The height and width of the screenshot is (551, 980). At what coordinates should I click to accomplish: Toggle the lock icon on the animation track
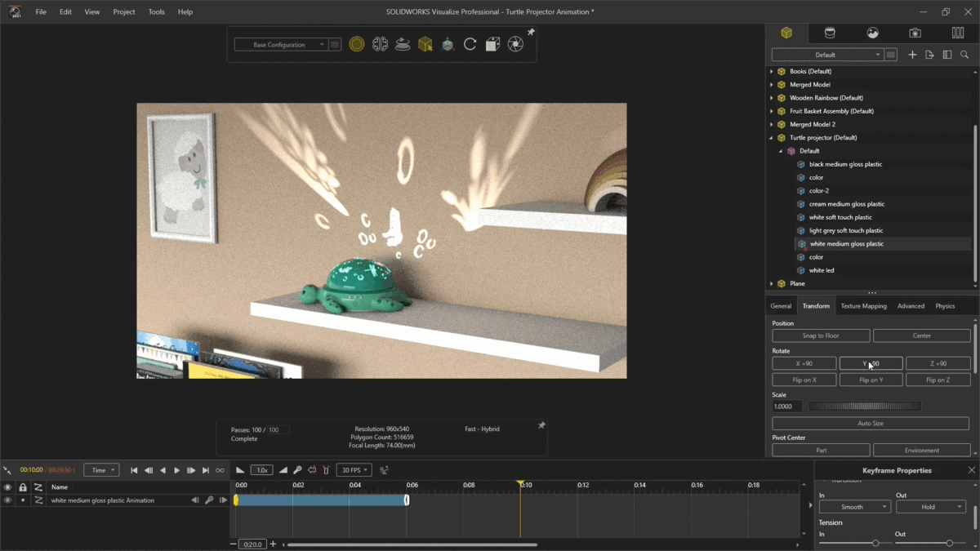point(23,500)
